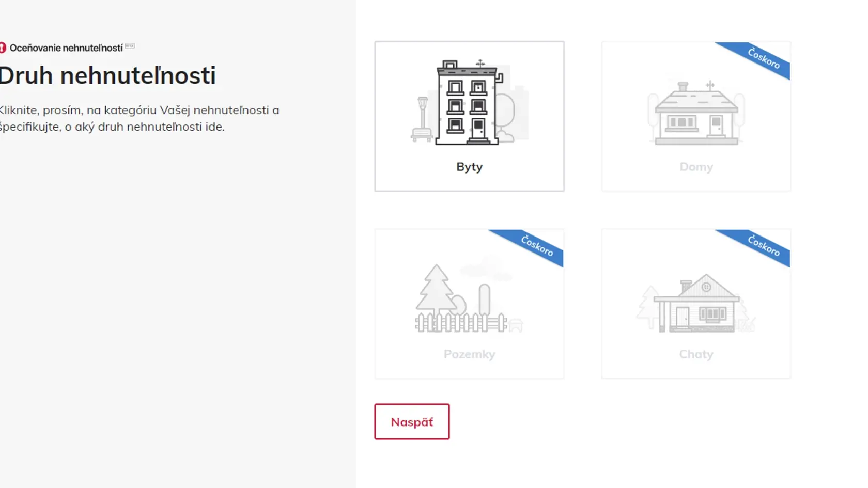Choose the Byty label text

pyautogui.click(x=469, y=167)
